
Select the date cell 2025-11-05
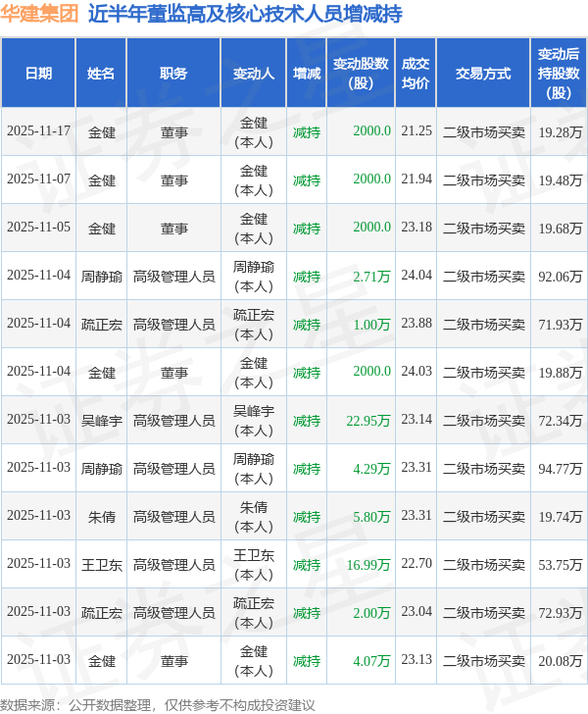pos(38,228)
